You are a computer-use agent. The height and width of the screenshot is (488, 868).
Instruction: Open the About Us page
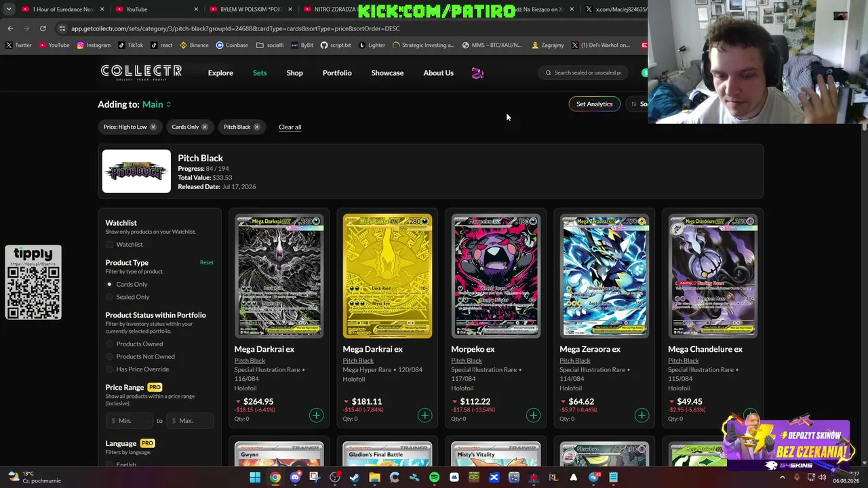438,73
